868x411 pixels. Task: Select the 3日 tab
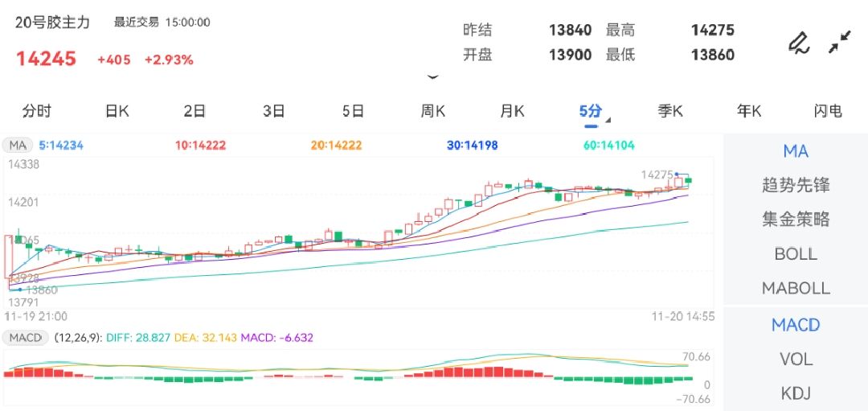coord(274,111)
